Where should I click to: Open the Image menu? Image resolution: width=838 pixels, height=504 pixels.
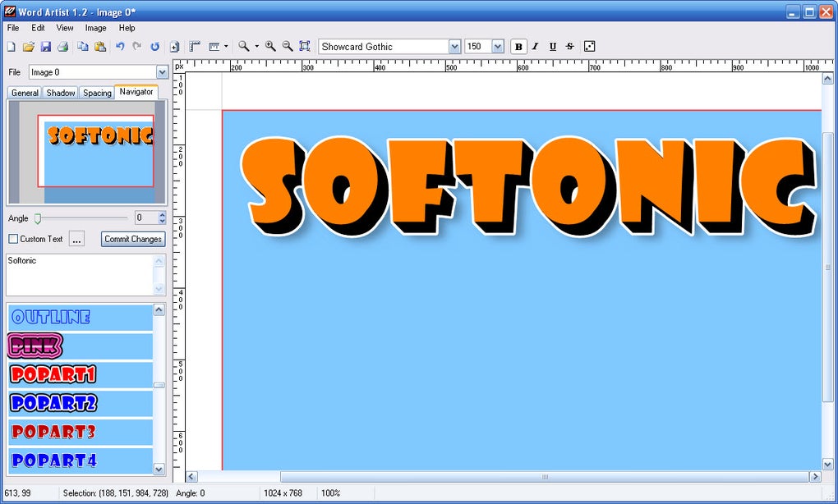(x=95, y=28)
